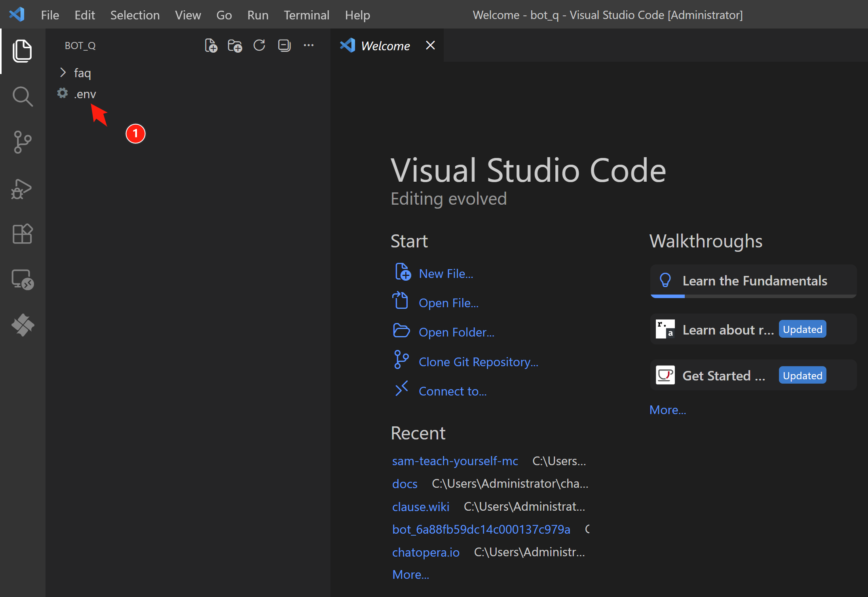Open the Selection menu
Screen dimensions: 868x597
point(135,15)
